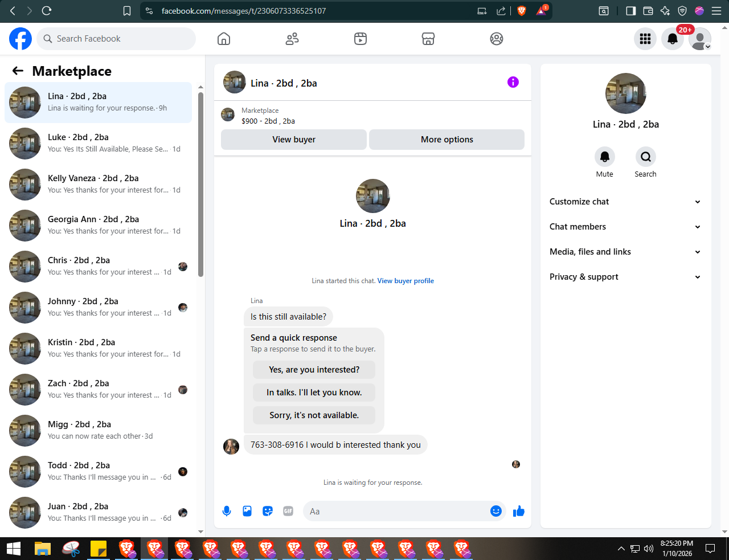This screenshot has width=729, height=560.
Task: Search in conversation with magnifier icon
Action: pyautogui.click(x=645, y=156)
